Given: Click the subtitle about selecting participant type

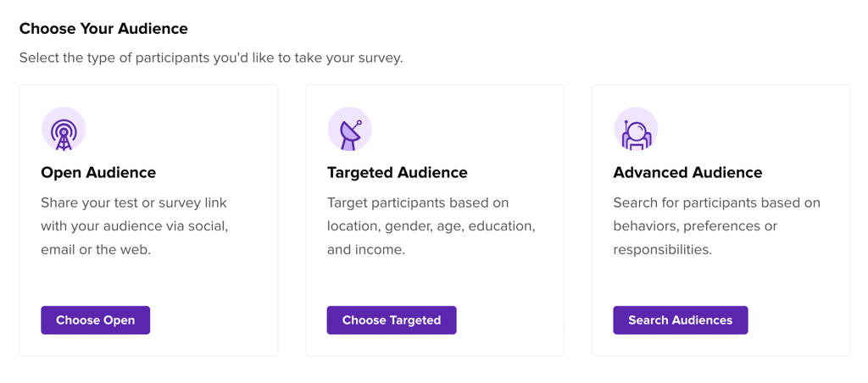Looking at the screenshot, I should pos(211,58).
